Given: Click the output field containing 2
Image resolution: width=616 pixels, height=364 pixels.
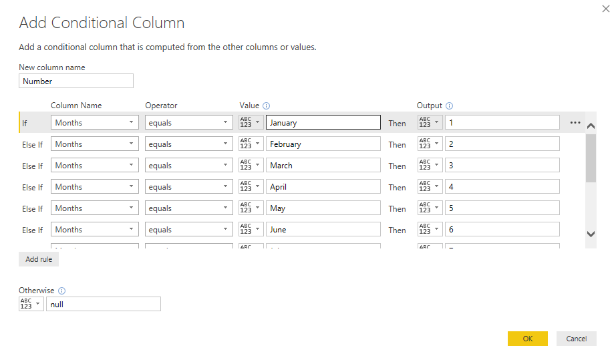Looking at the screenshot, I should point(502,144).
